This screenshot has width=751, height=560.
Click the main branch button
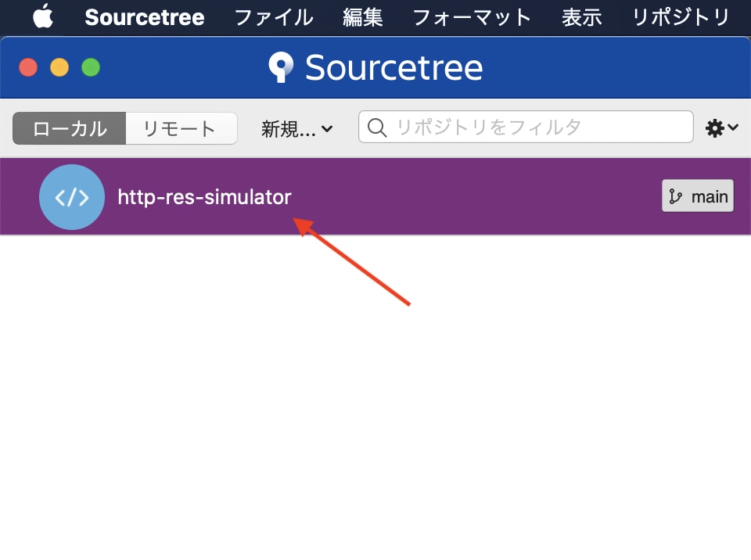coord(697,196)
